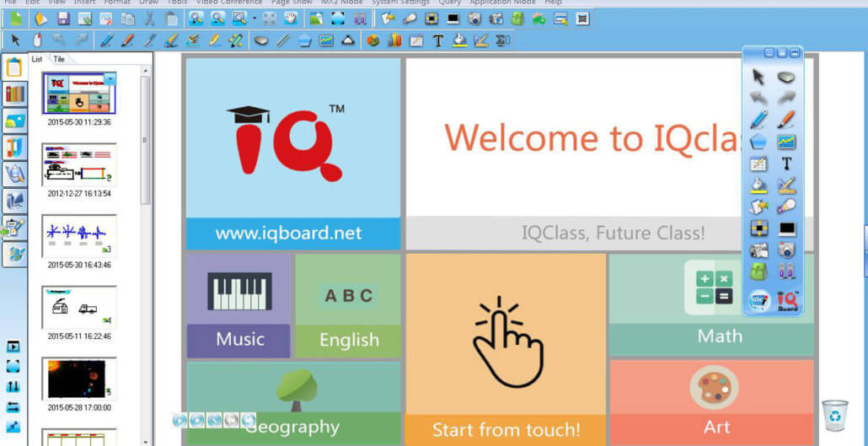Open the Page Show menu
The width and height of the screenshot is (868, 446).
click(x=292, y=3)
